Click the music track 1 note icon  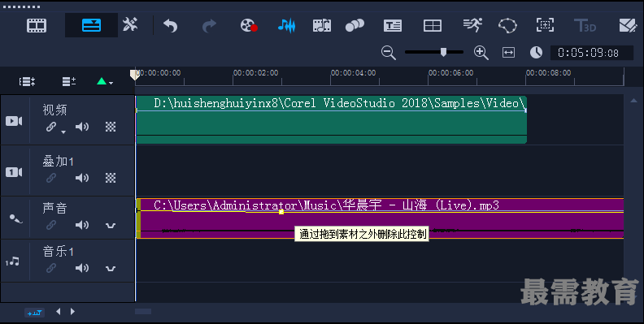point(12,261)
